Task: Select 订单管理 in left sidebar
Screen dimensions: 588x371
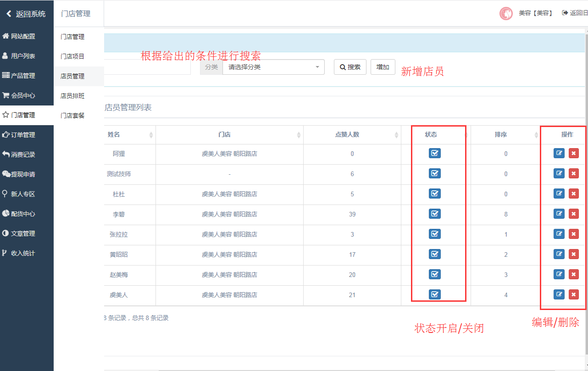Action: (23, 135)
